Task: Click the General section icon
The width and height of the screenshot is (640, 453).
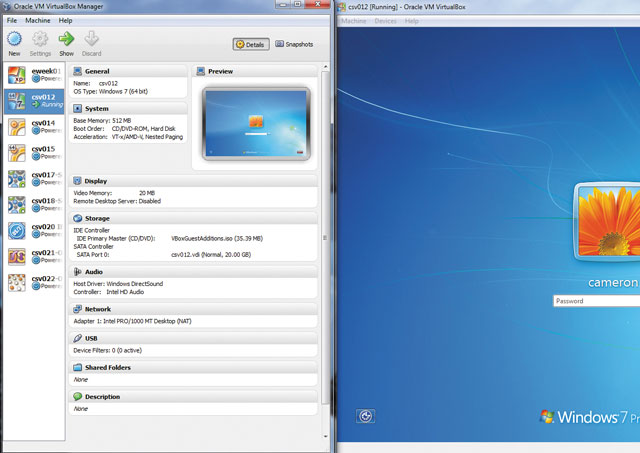Action: 78,71
